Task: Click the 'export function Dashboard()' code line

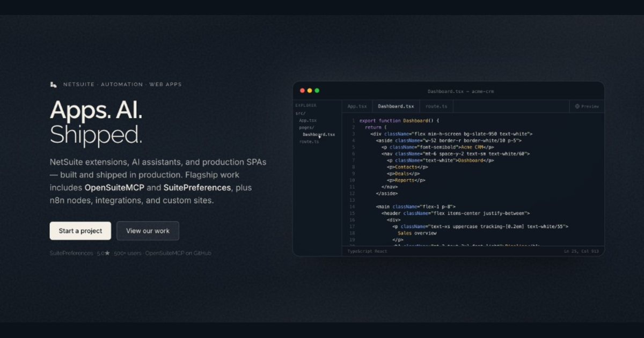Action: point(399,121)
